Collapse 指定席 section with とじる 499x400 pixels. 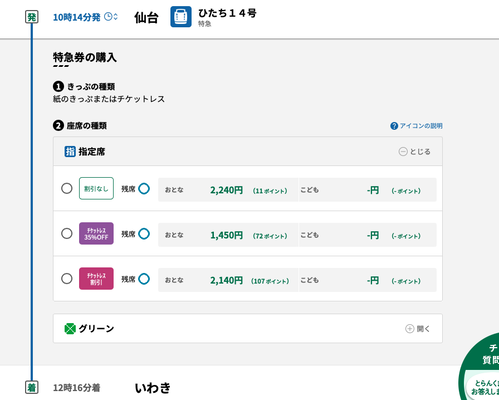click(x=414, y=152)
